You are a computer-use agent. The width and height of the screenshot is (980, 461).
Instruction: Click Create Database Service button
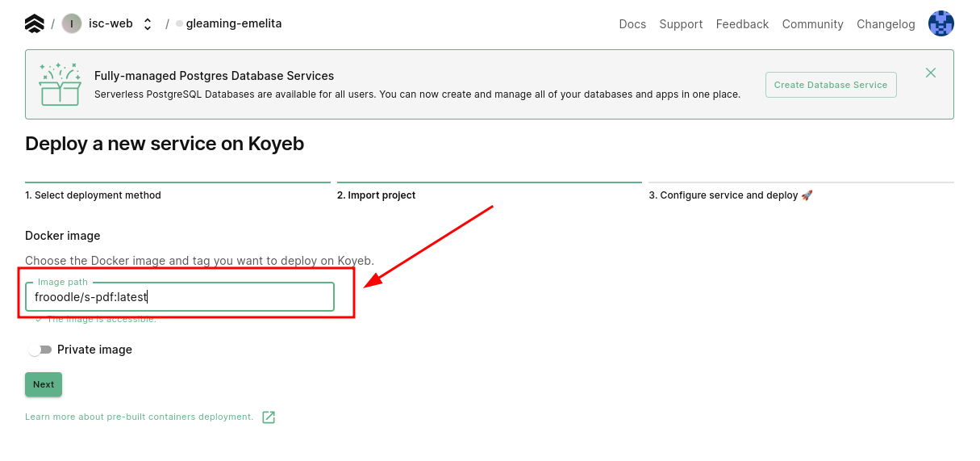831,85
